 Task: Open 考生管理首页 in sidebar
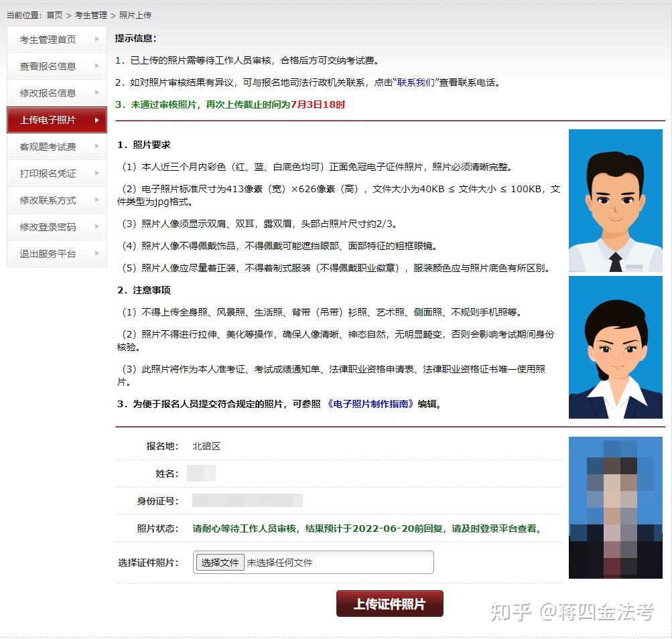(57, 40)
